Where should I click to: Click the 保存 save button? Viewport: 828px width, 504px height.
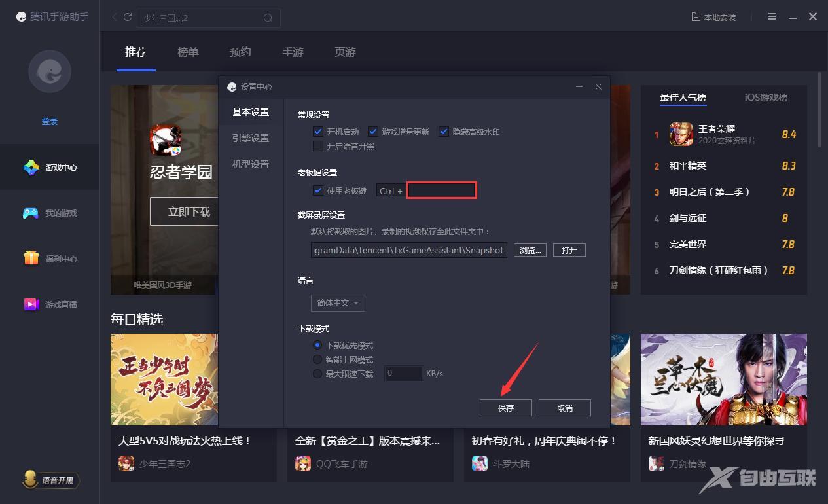click(506, 408)
